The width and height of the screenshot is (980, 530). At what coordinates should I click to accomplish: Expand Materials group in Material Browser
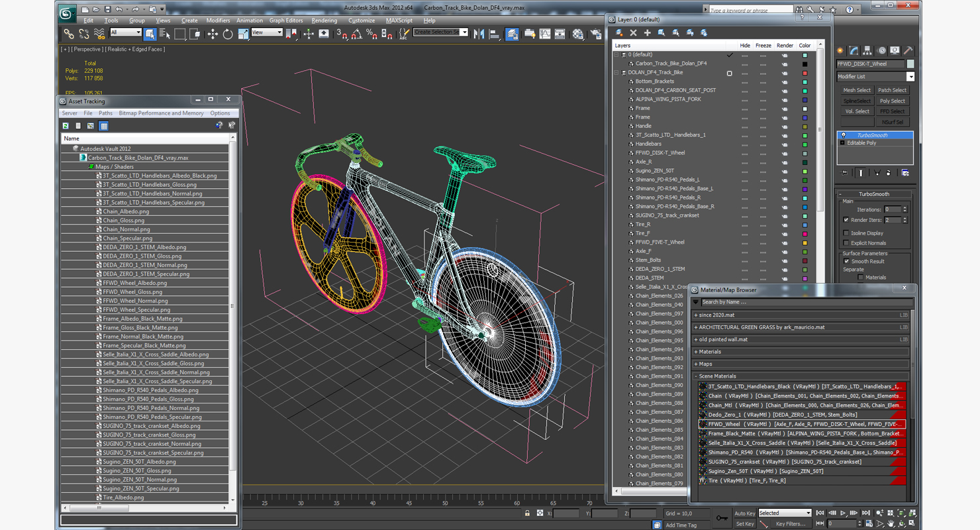coord(696,352)
